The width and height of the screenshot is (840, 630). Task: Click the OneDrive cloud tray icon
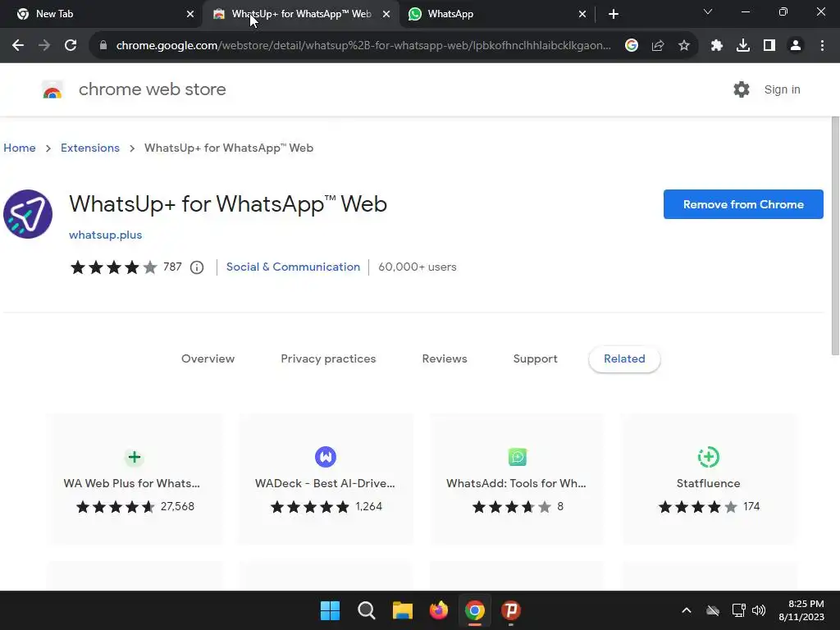713,610
